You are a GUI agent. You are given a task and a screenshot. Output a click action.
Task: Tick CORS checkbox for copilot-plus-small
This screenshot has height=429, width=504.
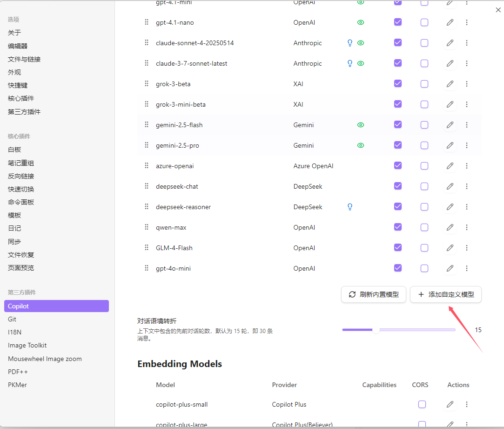pyautogui.click(x=422, y=404)
